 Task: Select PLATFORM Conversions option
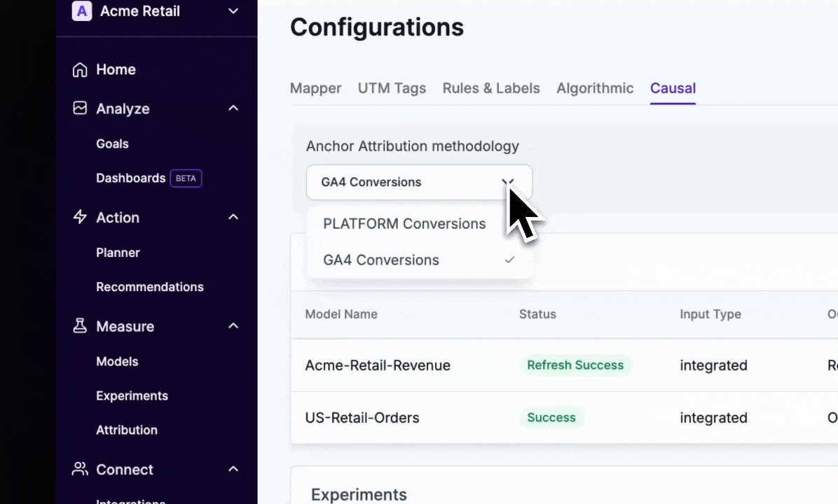[x=404, y=224]
